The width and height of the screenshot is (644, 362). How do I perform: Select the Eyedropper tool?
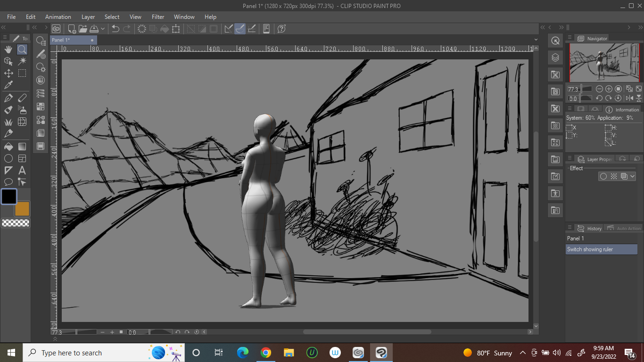click(8, 85)
